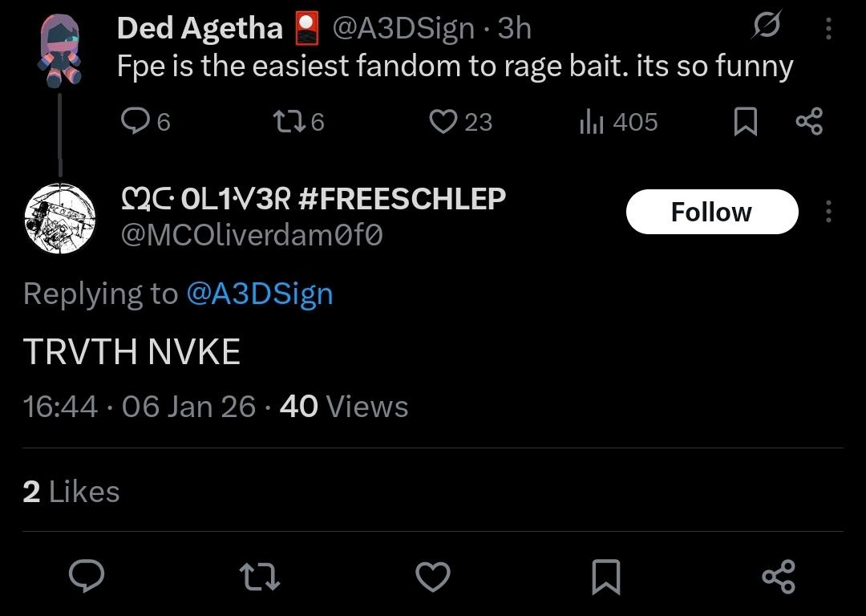Open more options for Ded Agetha's post
The height and width of the screenshot is (616, 866).
828,29
